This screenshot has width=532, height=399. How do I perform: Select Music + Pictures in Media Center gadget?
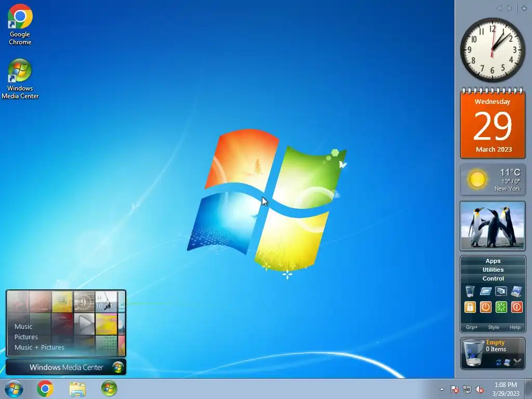coord(39,347)
